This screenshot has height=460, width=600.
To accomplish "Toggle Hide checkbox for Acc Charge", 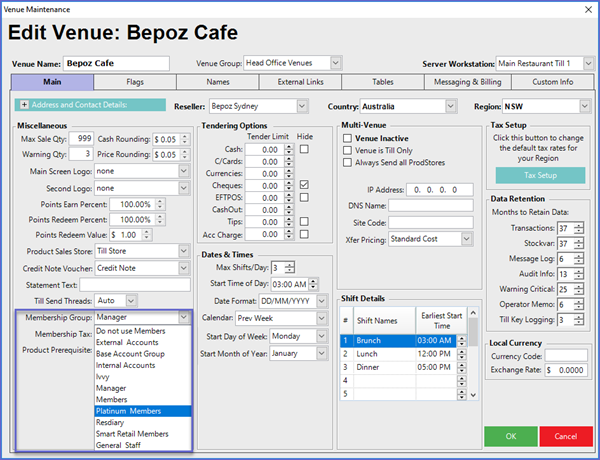I will [x=304, y=234].
